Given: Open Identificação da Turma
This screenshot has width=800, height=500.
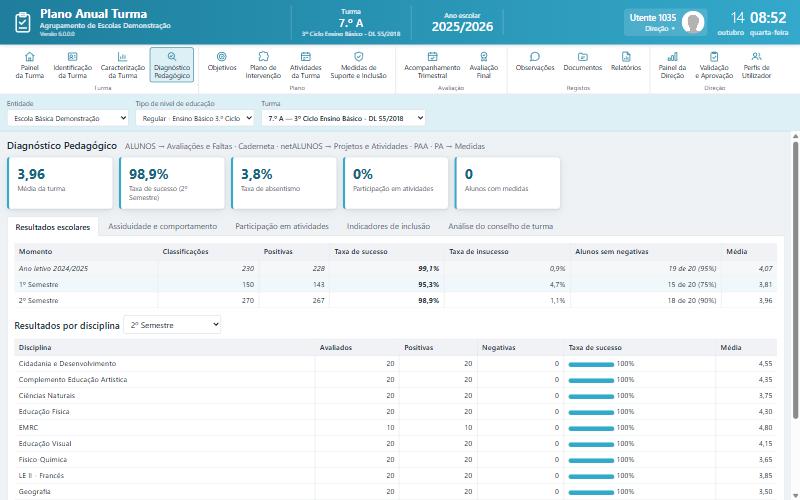Looking at the screenshot, I should pyautogui.click(x=72, y=65).
